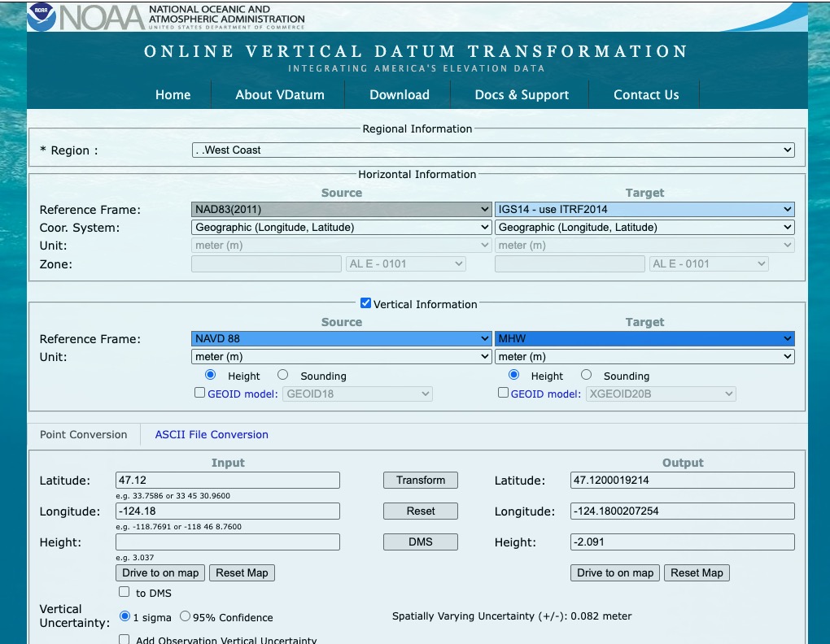Open the source GEOID model link
The image size is (830, 644).
point(242,394)
